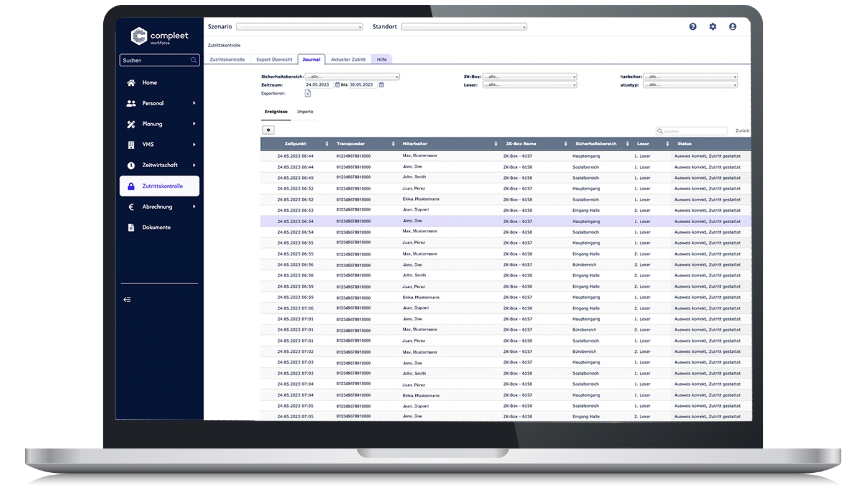Image resolution: width=868 pixels, height=494 pixels.
Task: Open the Szenario dropdown
Action: point(299,27)
